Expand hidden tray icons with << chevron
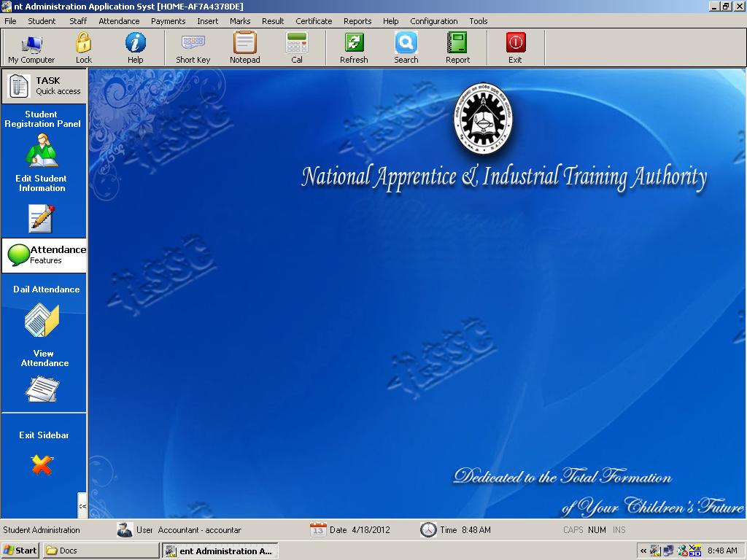This screenshot has width=747, height=560. pyautogui.click(x=643, y=551)
